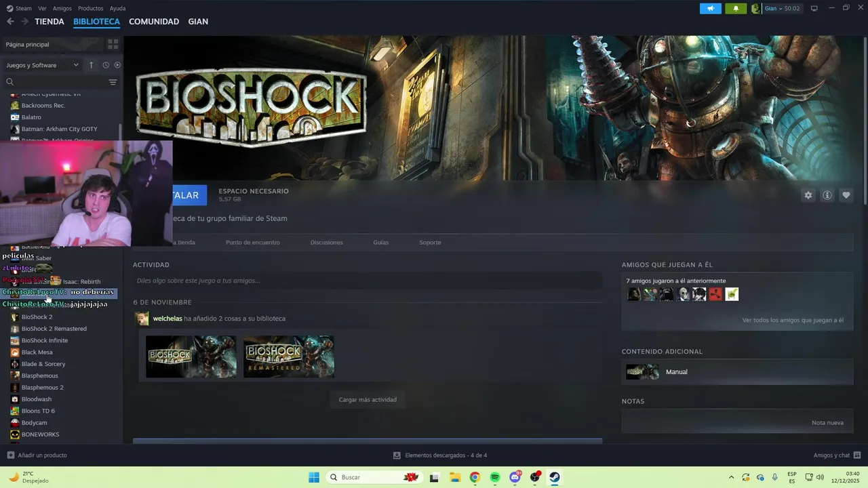868x488 pixels.
Task: Open the Steam menu
Action: pos(19,8)
